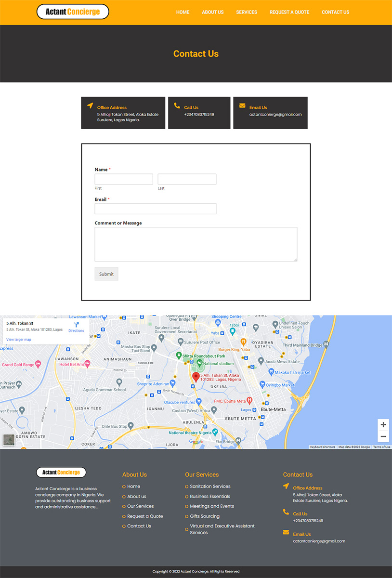Go to About Us in top navigation
This screenshot has height=578, width=392.
click(212, 12)
